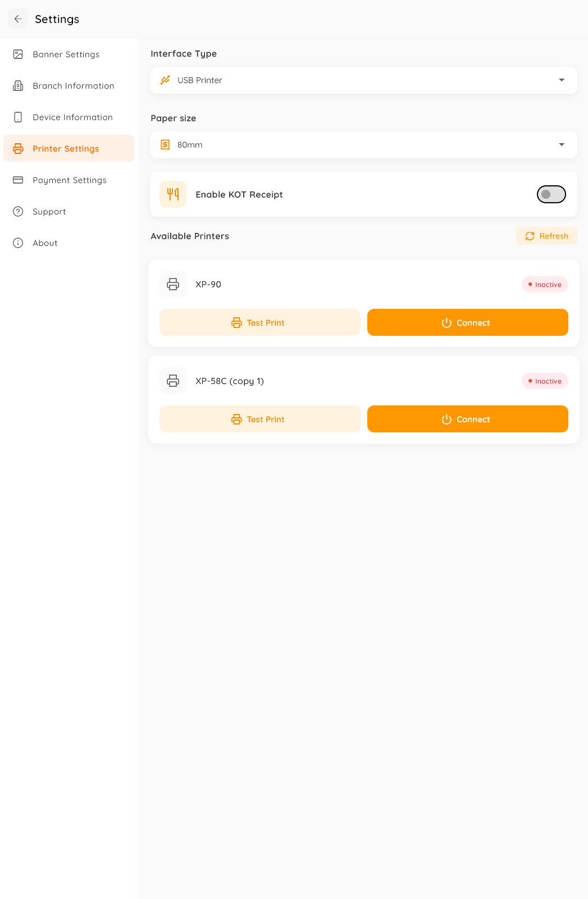
Task: Click the Support question mark icon
Action: 18,211
